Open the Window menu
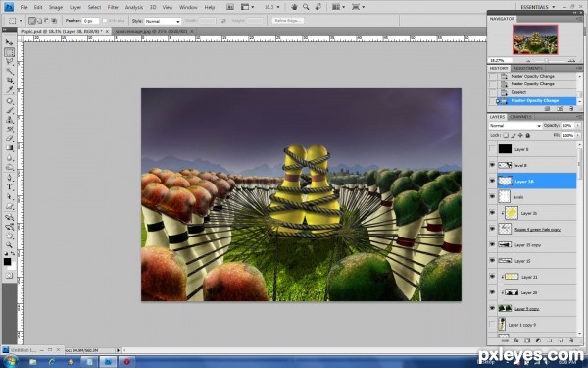588x368 pixels. [x=188, y=7]
